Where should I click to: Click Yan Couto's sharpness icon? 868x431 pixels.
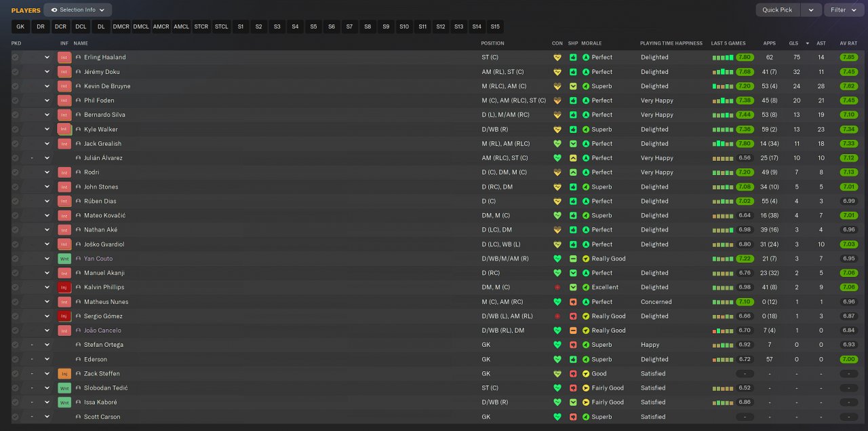(x=573, y=259)
